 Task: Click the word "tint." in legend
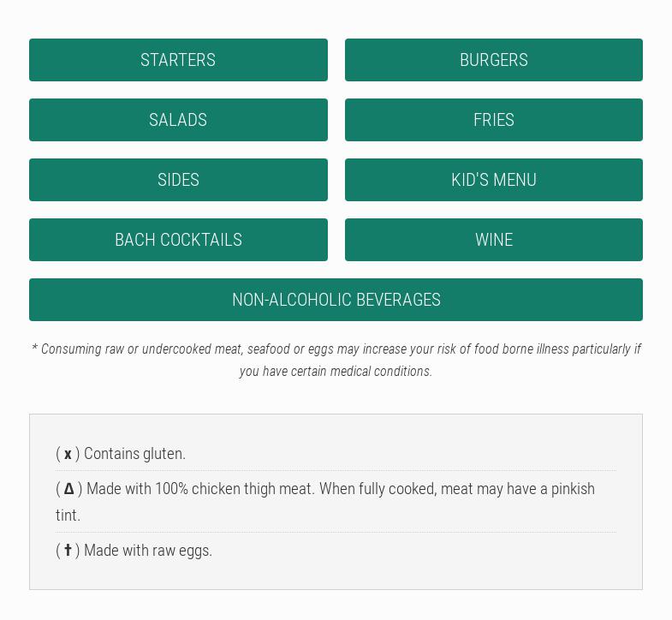tap(68, 516)
